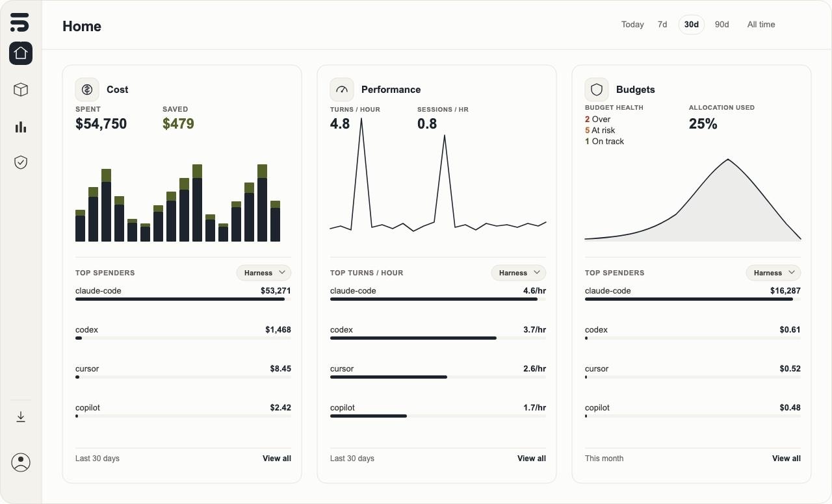Click View all in Performance card

click(x=532, y=459)
